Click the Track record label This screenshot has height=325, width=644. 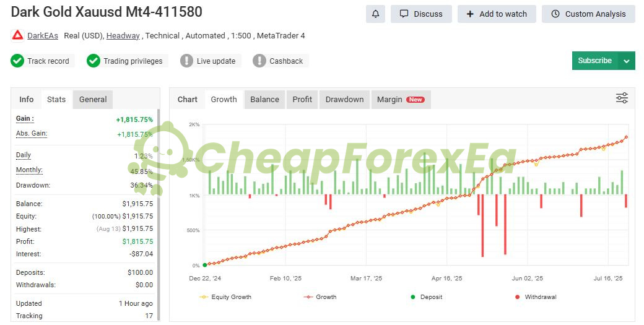tap(48, 61)
